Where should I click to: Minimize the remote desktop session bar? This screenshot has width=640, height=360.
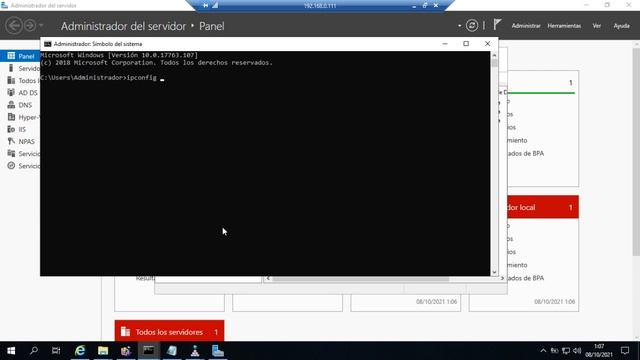pos(414,6)
